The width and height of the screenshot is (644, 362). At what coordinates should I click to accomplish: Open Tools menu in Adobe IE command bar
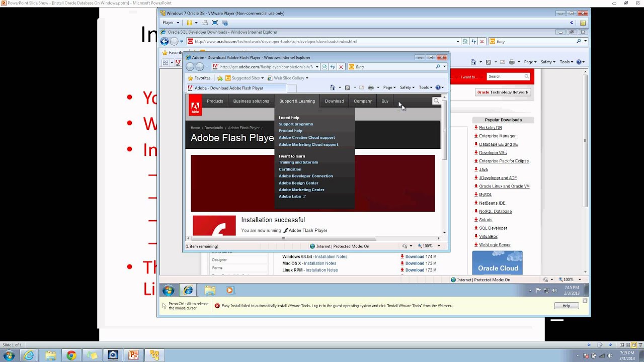(x=426, y=87)
